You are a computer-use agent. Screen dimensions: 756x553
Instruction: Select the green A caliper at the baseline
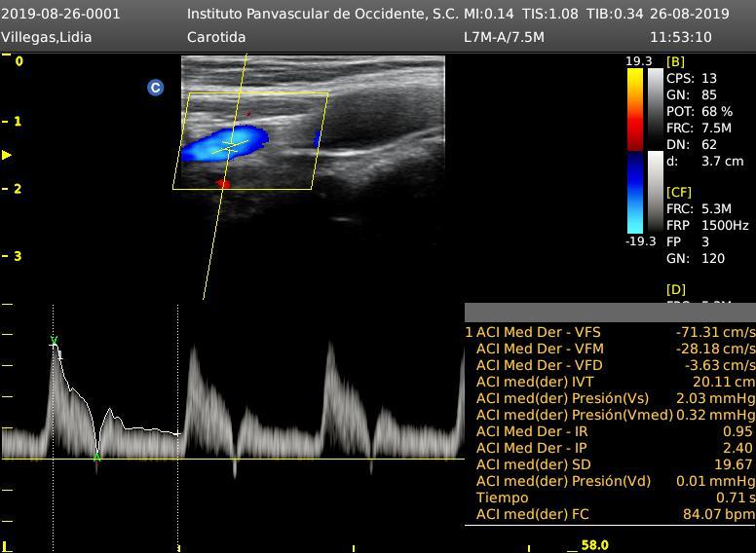(x=96, y=457)
